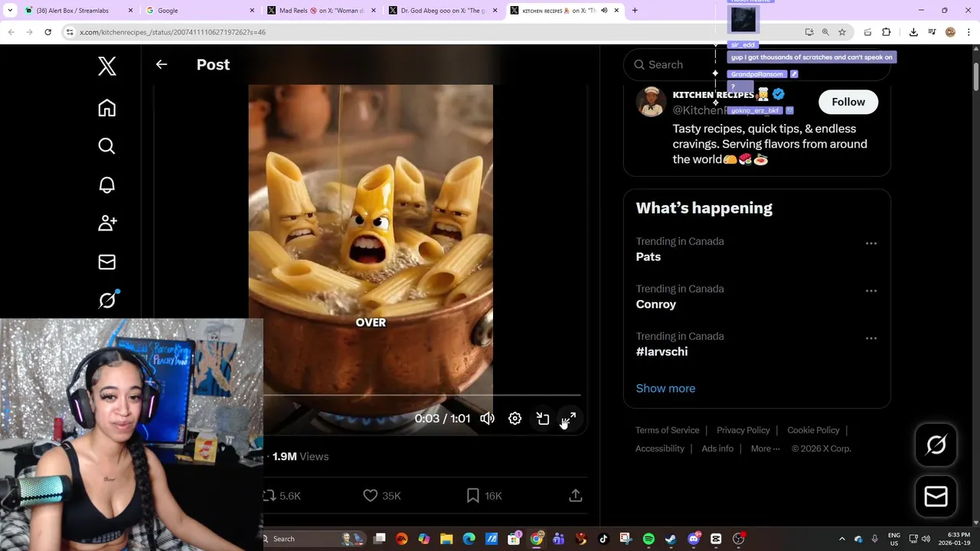
Task: Open Discord from the taskbar
Action: pyautogui.click(x=694, y=539)
